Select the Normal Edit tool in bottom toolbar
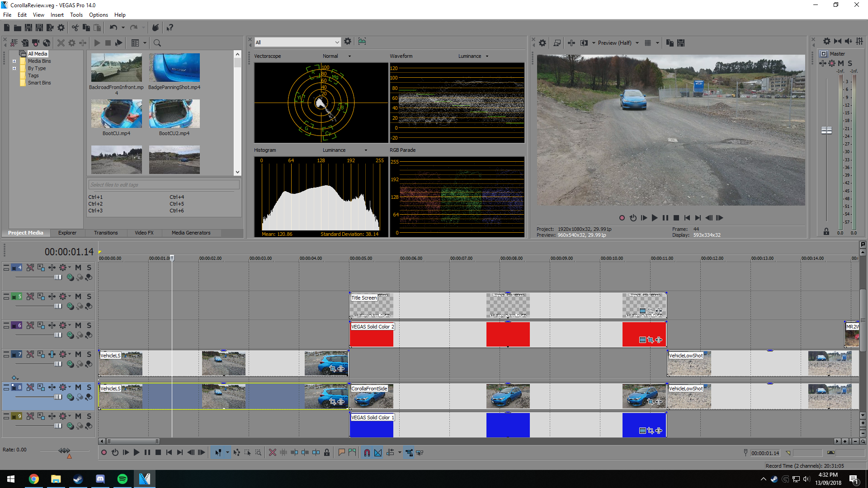 [x=218, y=453]
